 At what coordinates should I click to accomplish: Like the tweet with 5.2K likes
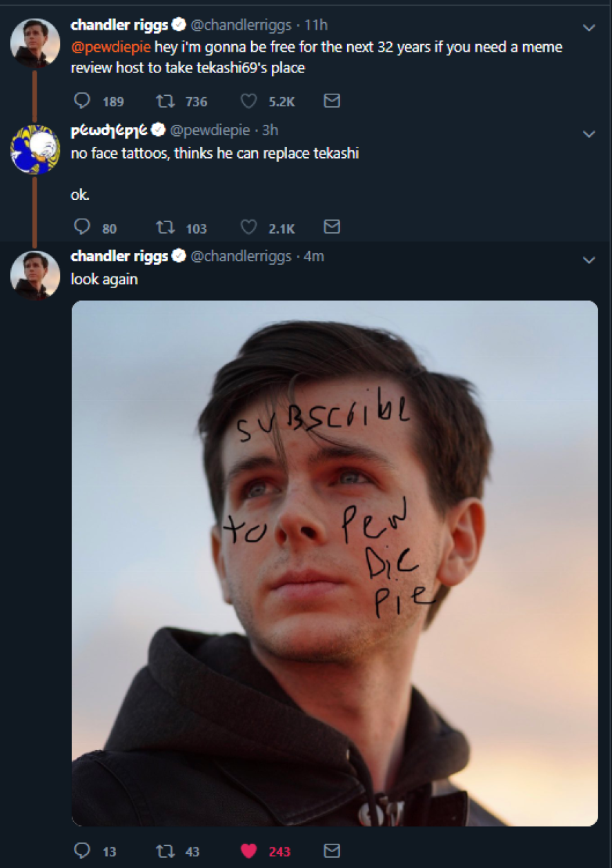pyautogui.click(x=248, y=101)
